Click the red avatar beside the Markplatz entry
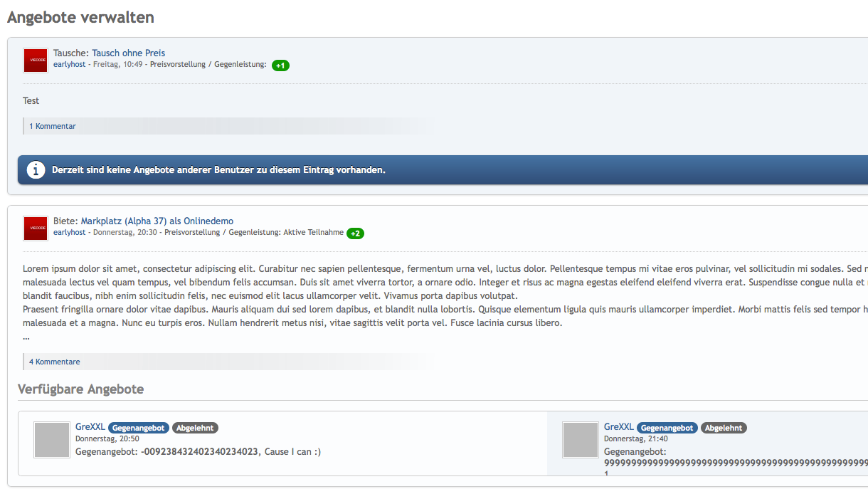Viewport: 868px width, 494px height. (x=36, y=228)
